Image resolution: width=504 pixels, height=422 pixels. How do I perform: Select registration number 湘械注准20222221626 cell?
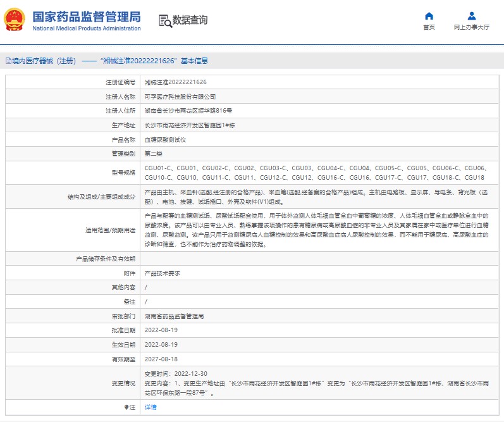(x=176, y=82)
